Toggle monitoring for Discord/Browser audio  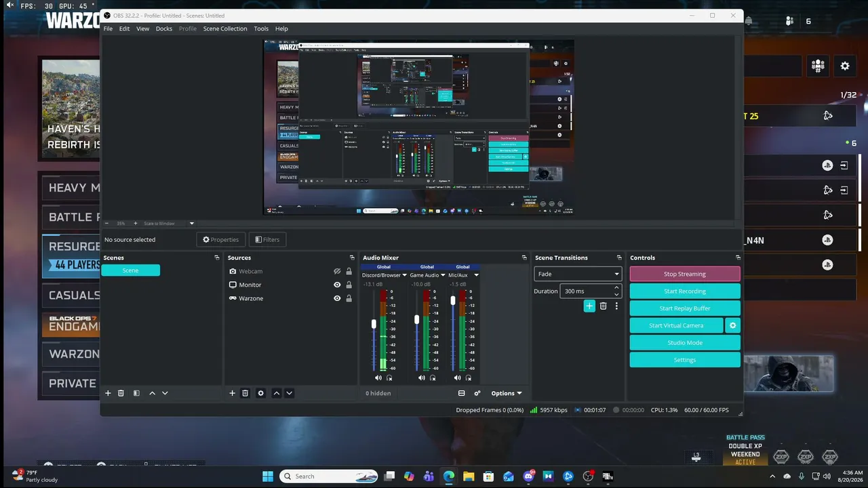tap(389, 378)
